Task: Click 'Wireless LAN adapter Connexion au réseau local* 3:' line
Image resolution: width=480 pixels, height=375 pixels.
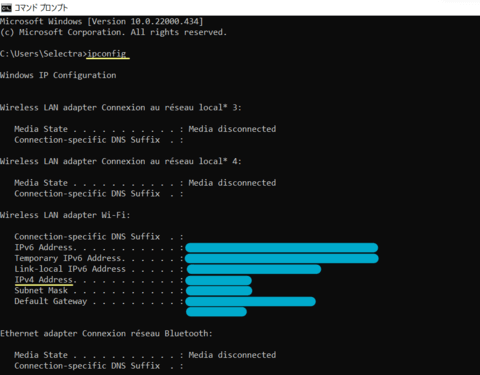Action: [121, 108]
